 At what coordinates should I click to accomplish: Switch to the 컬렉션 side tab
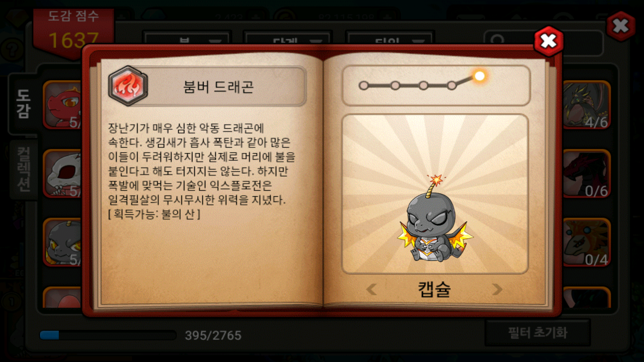(x=23, y=169)
